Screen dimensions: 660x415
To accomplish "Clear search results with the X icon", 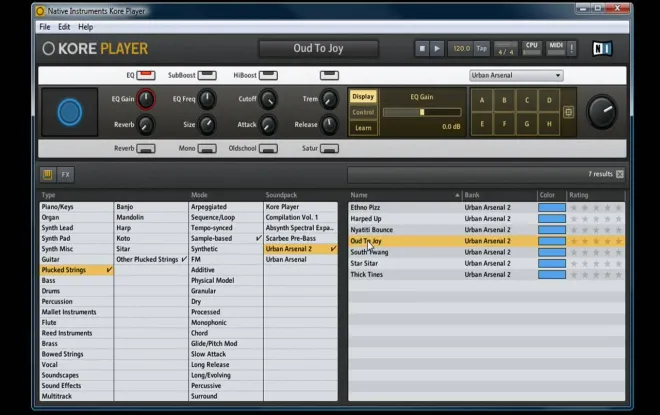I will click(x=620, y=174).
